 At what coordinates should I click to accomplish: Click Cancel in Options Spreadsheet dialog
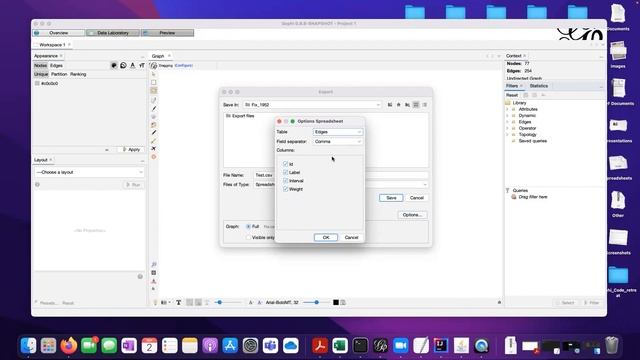351,237
